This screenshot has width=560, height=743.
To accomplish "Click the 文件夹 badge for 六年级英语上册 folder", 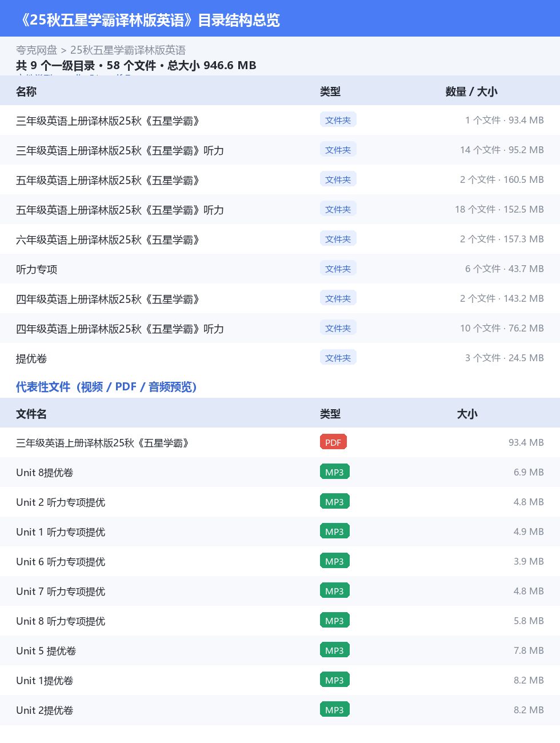I will (338, 239).
